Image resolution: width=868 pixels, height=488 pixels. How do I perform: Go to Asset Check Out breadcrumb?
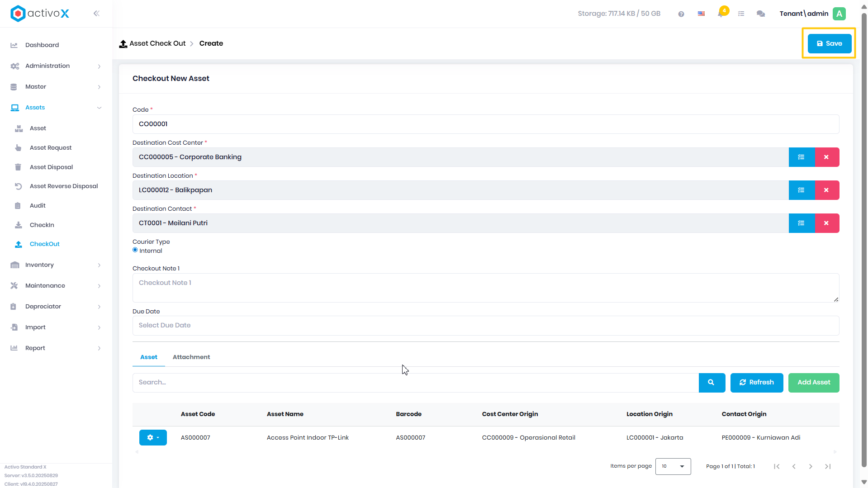pyautogui.click(x=157, y=43)
